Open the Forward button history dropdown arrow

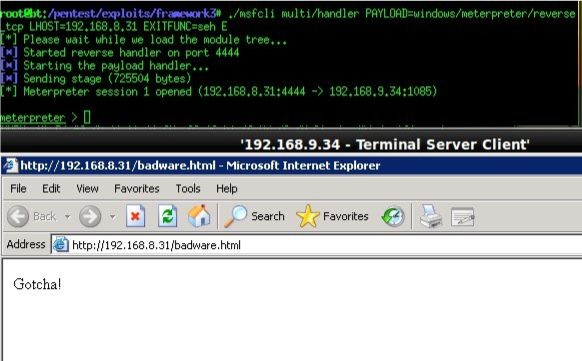112,216
